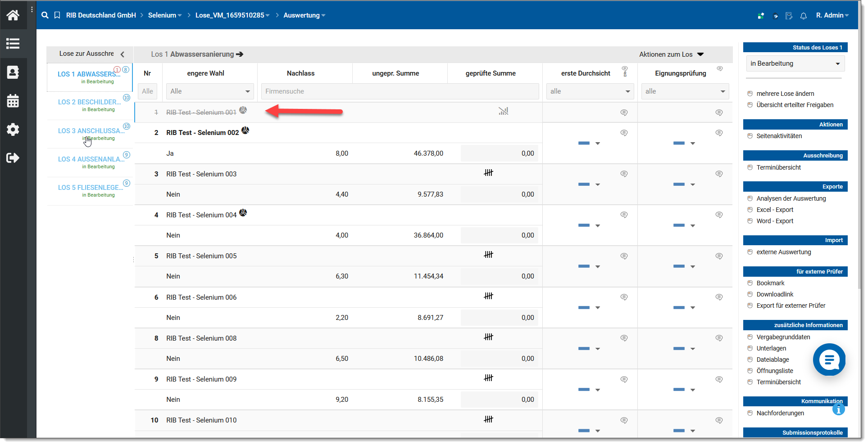Open settings gear in left sidebar

click(x=13, y=130)
